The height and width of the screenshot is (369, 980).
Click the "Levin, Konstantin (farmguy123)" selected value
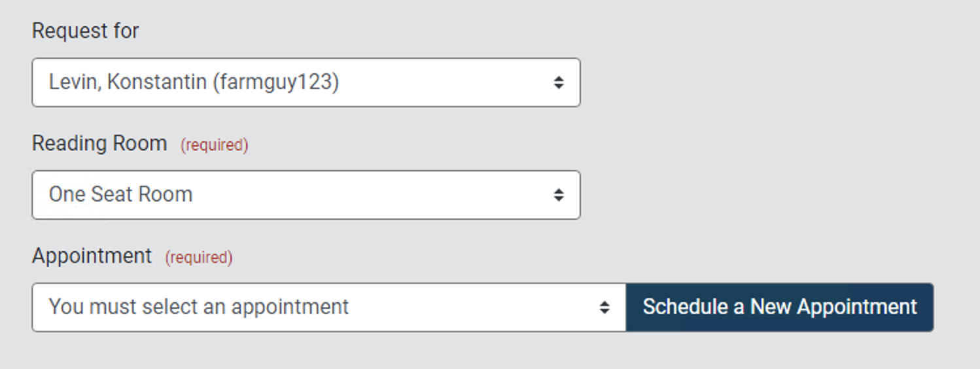pos(194,82)
